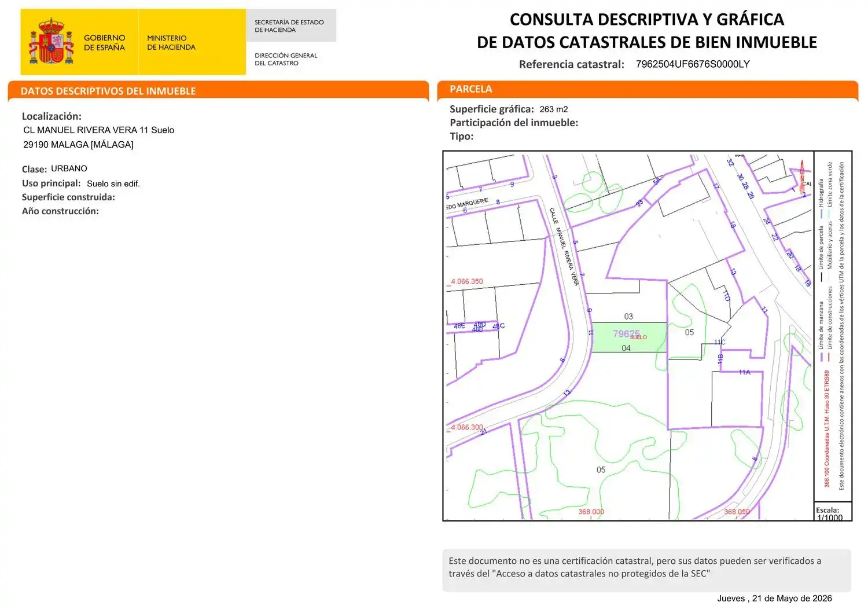Click 'DIRECCIÓN GENERAL DEL CATASTRO' text
This screenshot has width=868, height=613.
click(x=286, y=59)
